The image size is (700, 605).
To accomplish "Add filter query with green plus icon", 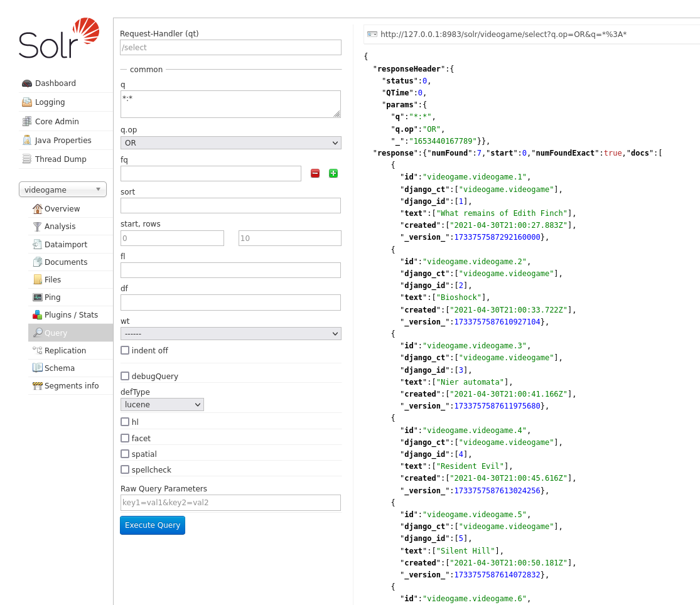I will (333, 173).
